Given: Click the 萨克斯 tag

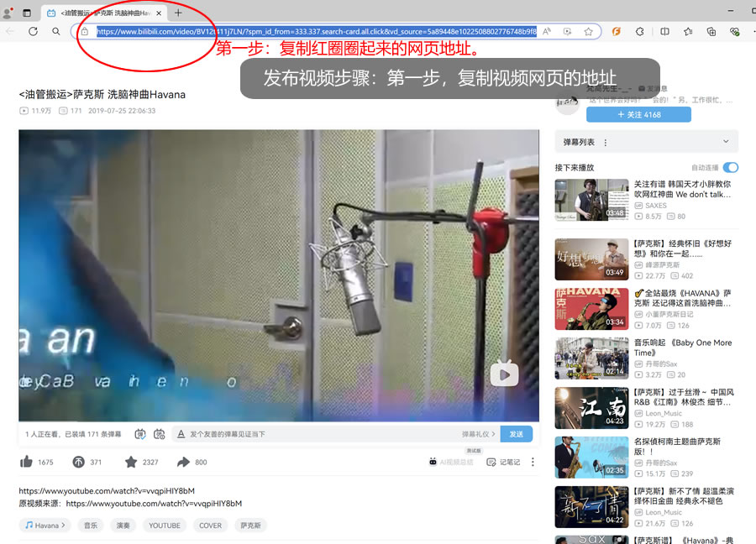Looking at the screenshot, I should 250,526.
